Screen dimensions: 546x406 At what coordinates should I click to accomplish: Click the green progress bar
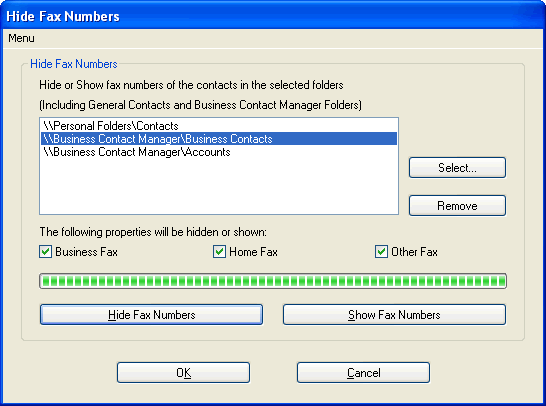pos(273,281)
